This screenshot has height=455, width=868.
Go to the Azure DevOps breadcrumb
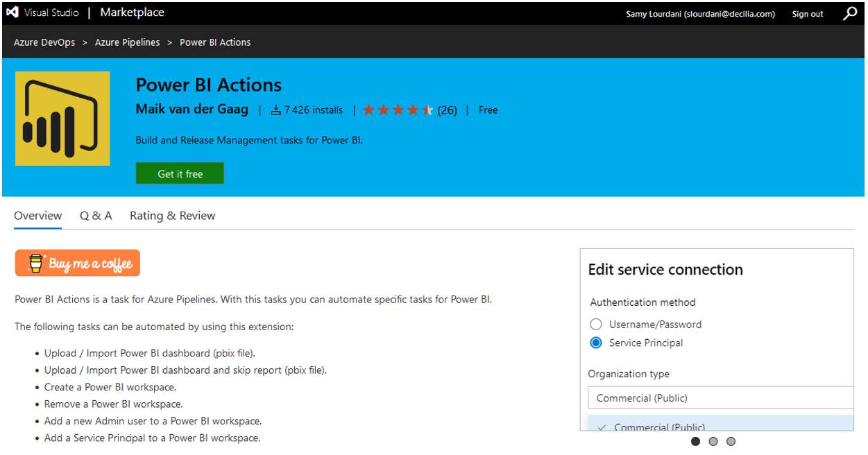pos(44,42)
